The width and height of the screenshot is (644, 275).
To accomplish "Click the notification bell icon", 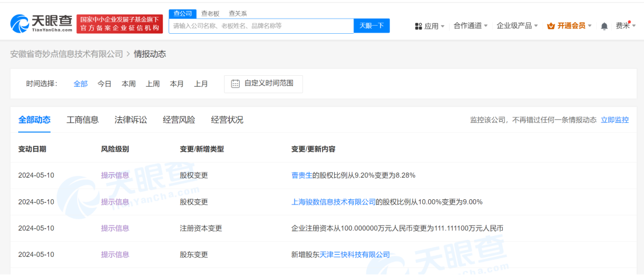I will tap(604, 26).
